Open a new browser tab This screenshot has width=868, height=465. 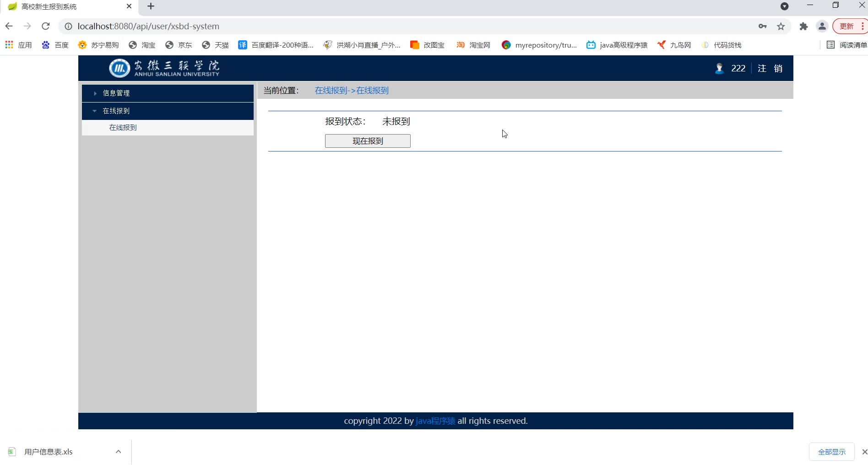(x=151, y=6)
